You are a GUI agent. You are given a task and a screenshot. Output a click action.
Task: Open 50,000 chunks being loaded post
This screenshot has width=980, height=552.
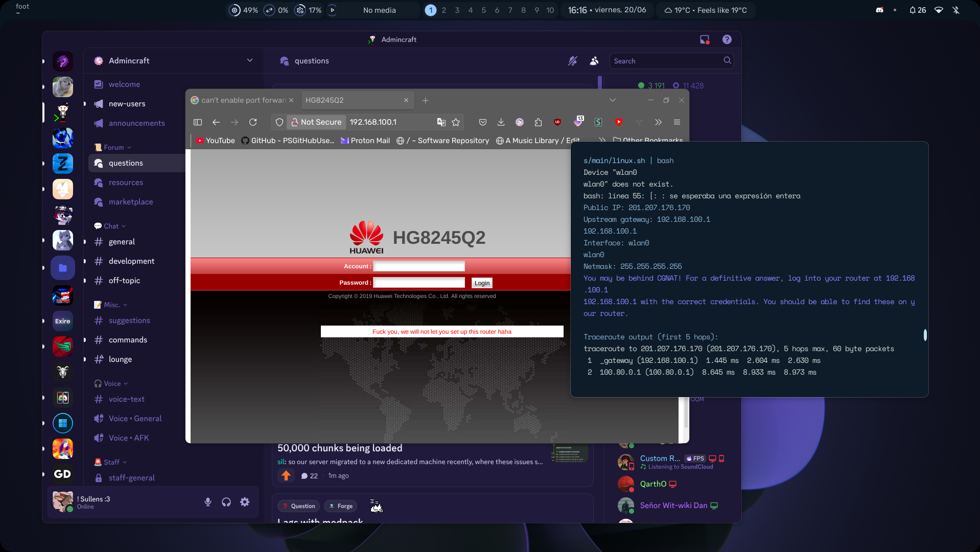(340, 448)
